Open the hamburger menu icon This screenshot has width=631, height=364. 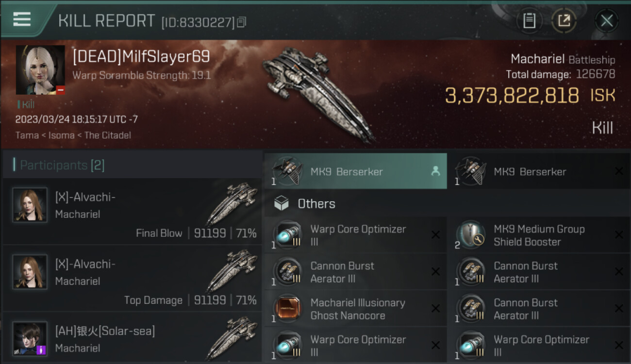(22, 19)
